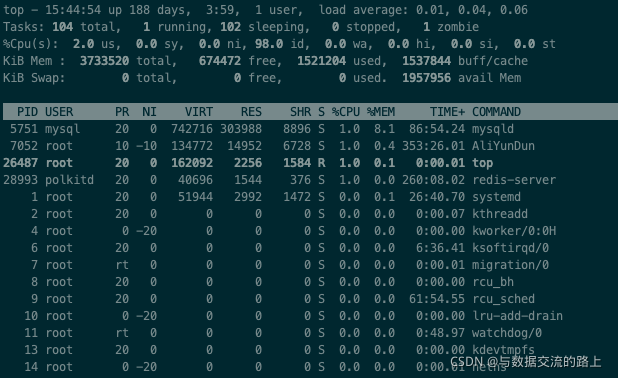Select the PID column header
Screen dimensions: 618x378
pyautogui.click(x=27, y=112)
